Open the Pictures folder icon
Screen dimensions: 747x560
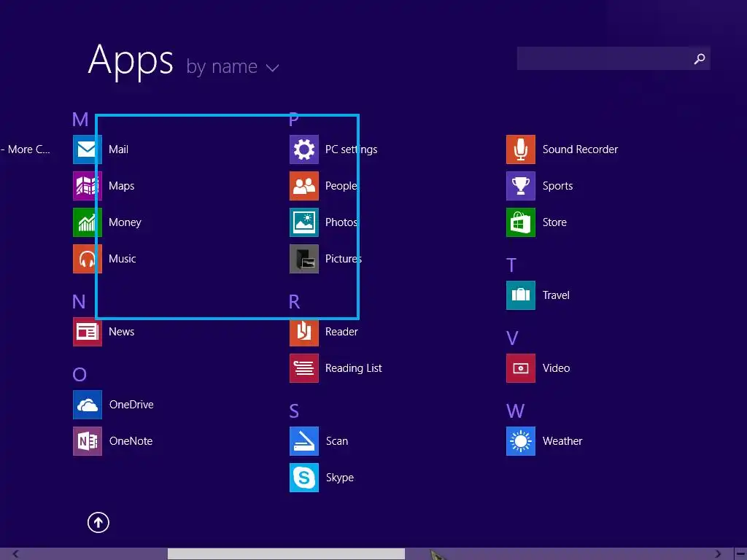(x=304, y=259)
